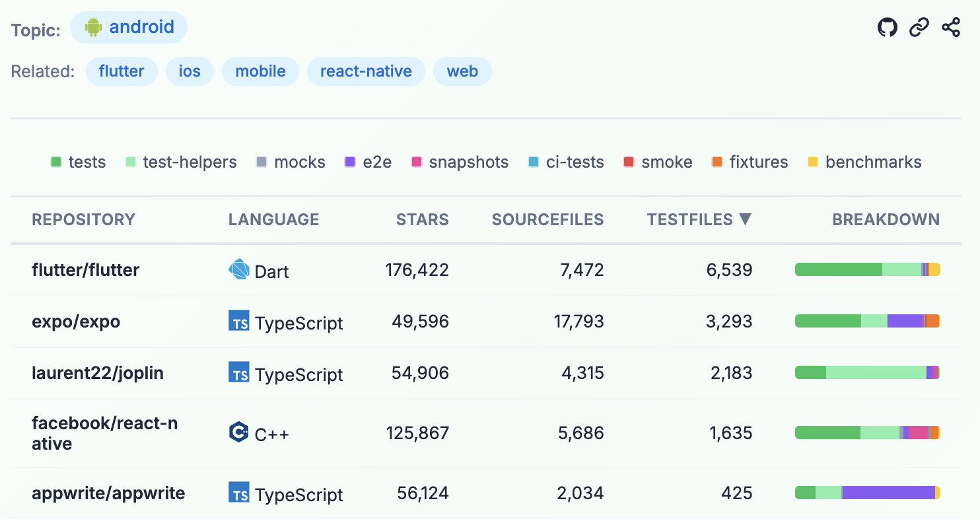Click the TypeScript icon in appwrite row
The image size is (980, 519).
pos(239,493)
